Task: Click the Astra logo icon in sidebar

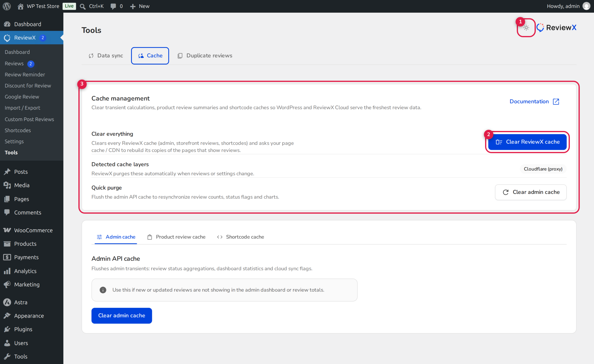Action: pos(7,302)
